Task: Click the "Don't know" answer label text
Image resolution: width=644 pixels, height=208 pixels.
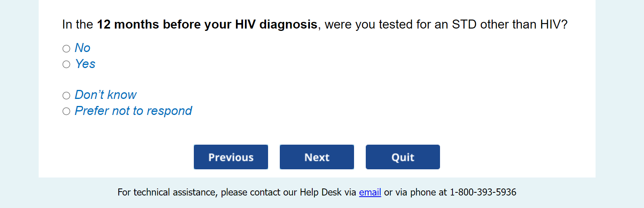Action: (x=106, y=95)
